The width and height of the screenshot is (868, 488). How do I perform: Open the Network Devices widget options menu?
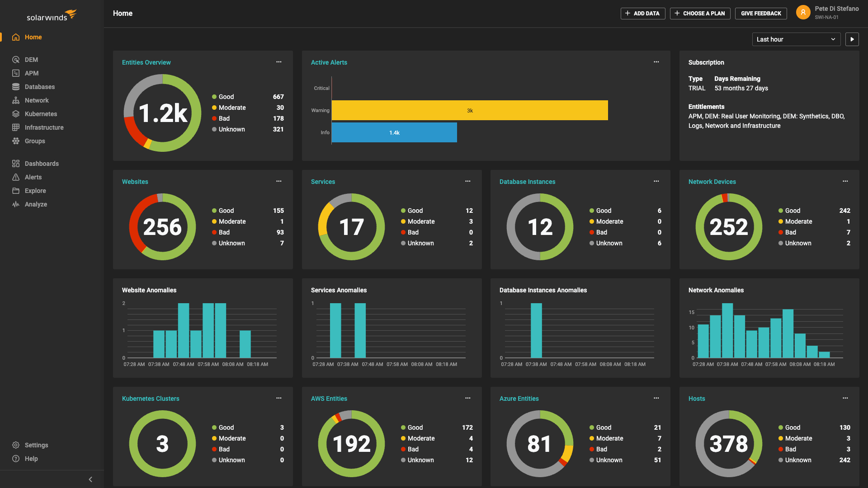click(845, 181)
